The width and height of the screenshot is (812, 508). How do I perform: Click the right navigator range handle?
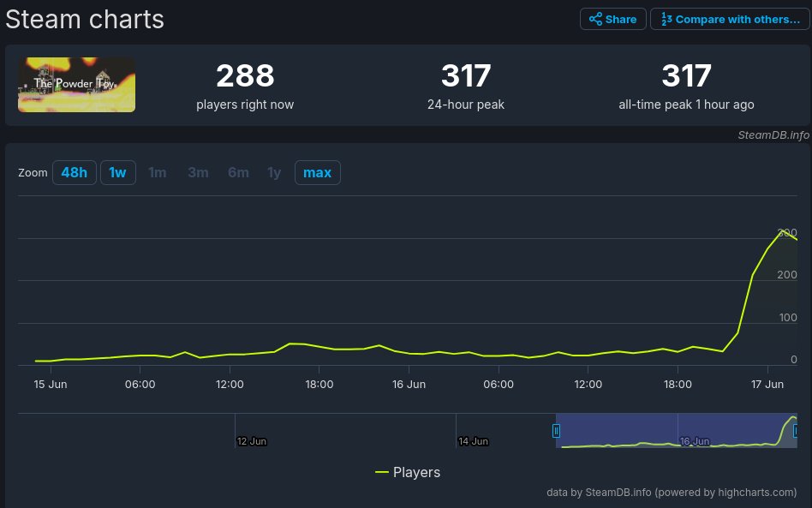pos(796,431)
